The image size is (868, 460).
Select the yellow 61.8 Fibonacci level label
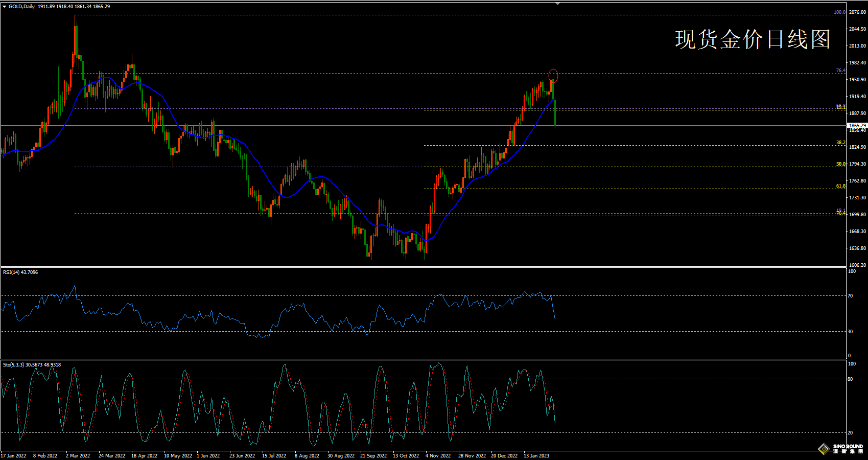(x=840, y=186)
